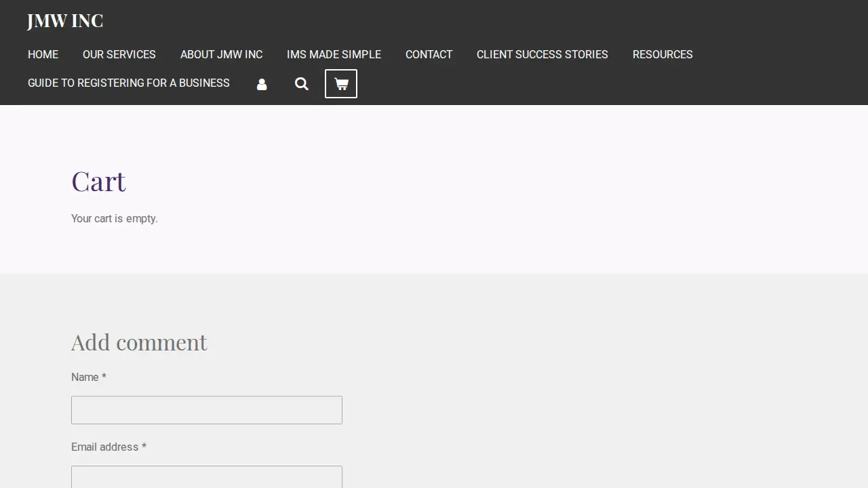
Task: Focus the Name input field
Action: (x=207, y=410)
